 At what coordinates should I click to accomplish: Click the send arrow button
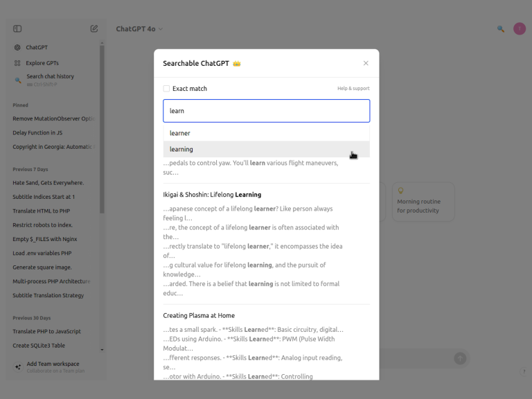click(x=460, y=358)
